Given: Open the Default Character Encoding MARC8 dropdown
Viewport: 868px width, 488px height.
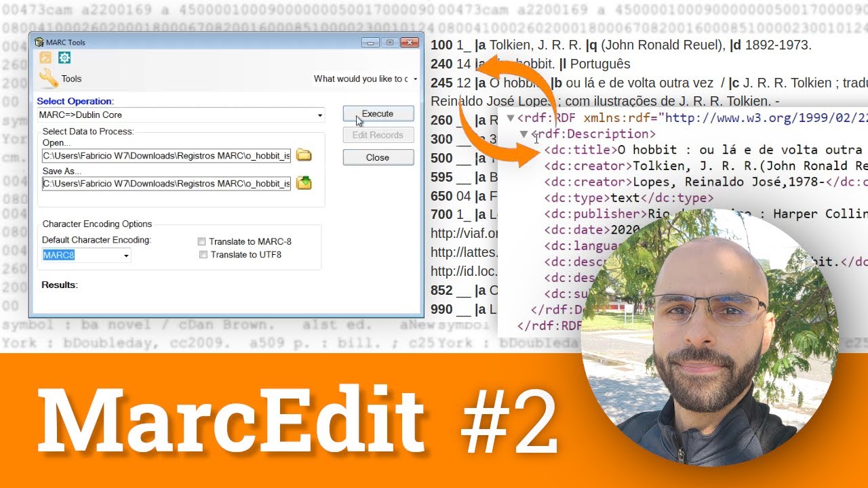Looking at the screenshot, I should 86,256.
